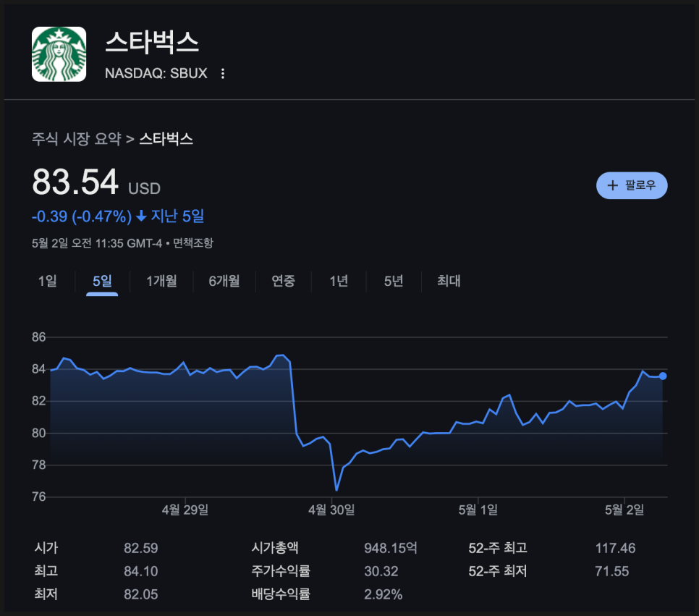This screenshot has width=699, height=616.
Task: Click the 배당수익률 label
Action: click(281, 594)
